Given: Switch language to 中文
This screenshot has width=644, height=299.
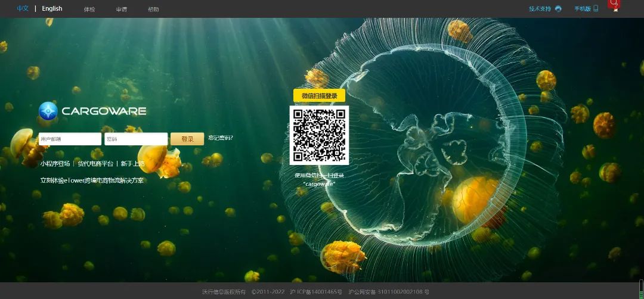Looking at the screenshot, I should point(23,9).
